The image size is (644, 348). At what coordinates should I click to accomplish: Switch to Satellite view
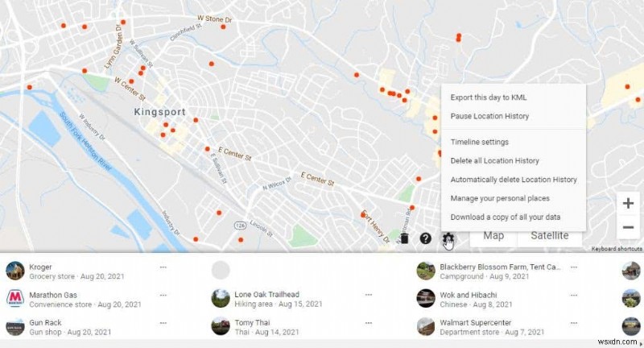tap(550, 236)
